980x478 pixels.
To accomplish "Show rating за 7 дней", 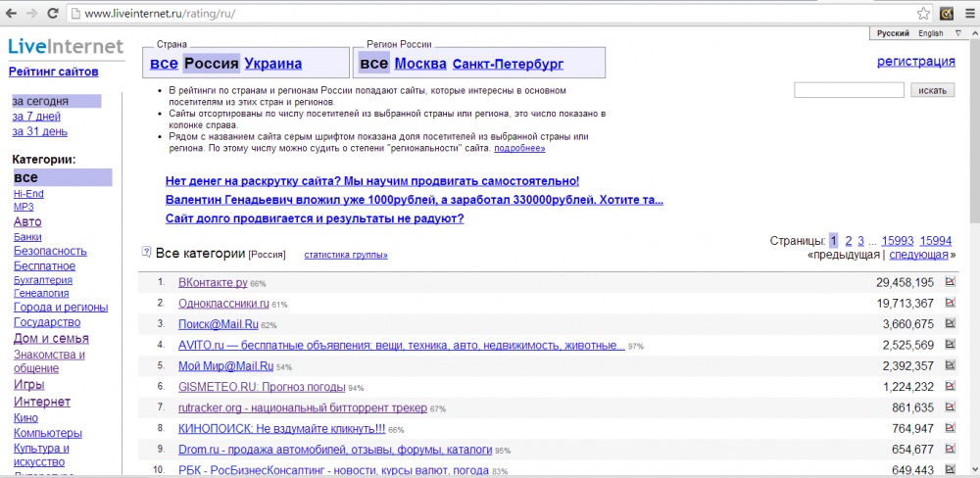I will [x=36, y=117].
